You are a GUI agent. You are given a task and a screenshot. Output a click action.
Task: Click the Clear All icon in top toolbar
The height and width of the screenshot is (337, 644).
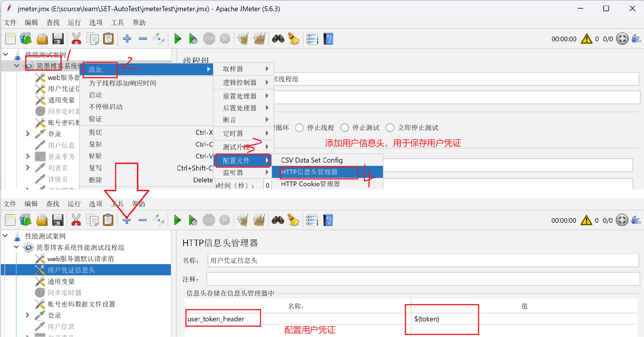tap(259, 39)
